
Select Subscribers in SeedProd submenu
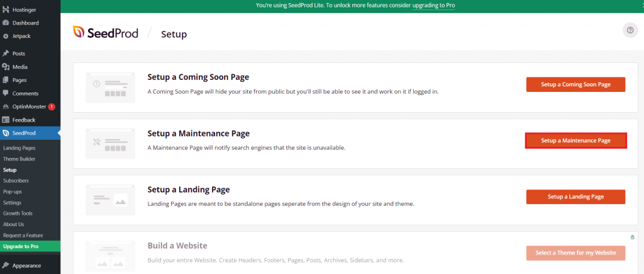pos(16,180)
